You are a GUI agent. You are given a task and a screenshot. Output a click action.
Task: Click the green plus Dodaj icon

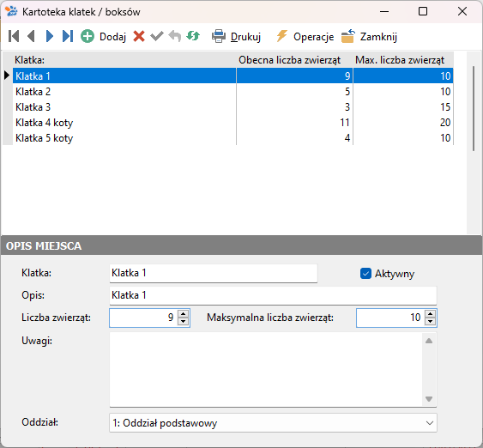click(88, 36)
